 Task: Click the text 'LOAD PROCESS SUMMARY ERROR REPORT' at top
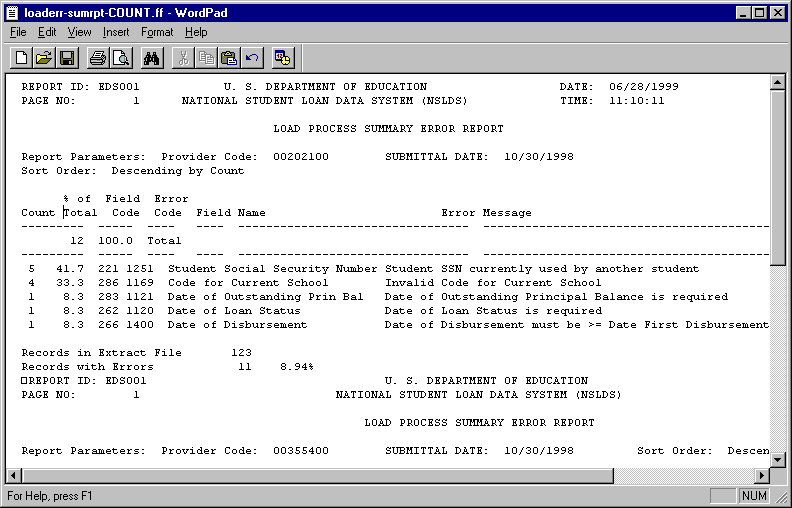pos(388,129)
